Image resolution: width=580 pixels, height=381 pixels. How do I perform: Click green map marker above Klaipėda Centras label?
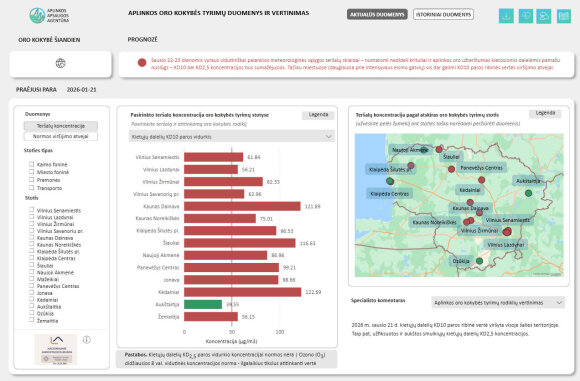coord(390,181)
